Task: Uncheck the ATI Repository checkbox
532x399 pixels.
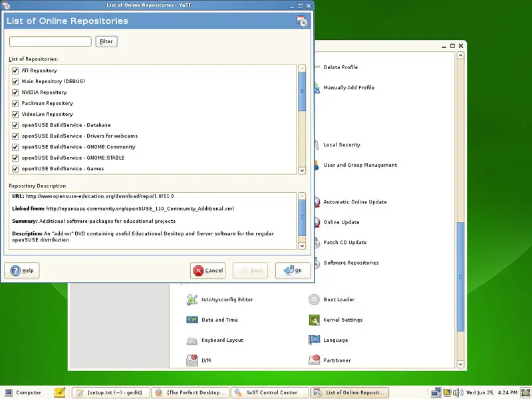Action: 15,70
